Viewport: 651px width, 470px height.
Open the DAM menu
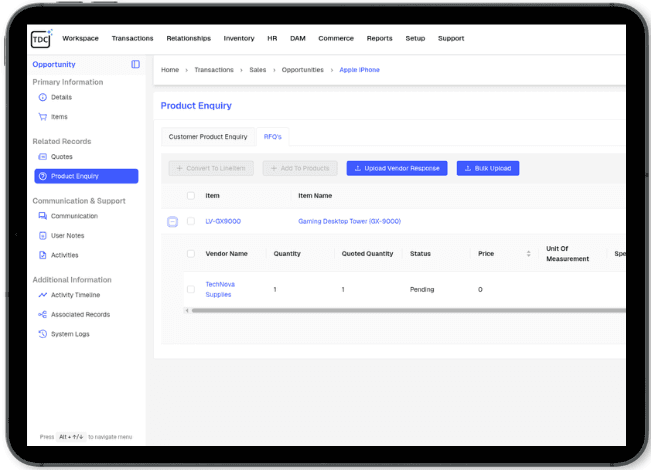point(298,38)
